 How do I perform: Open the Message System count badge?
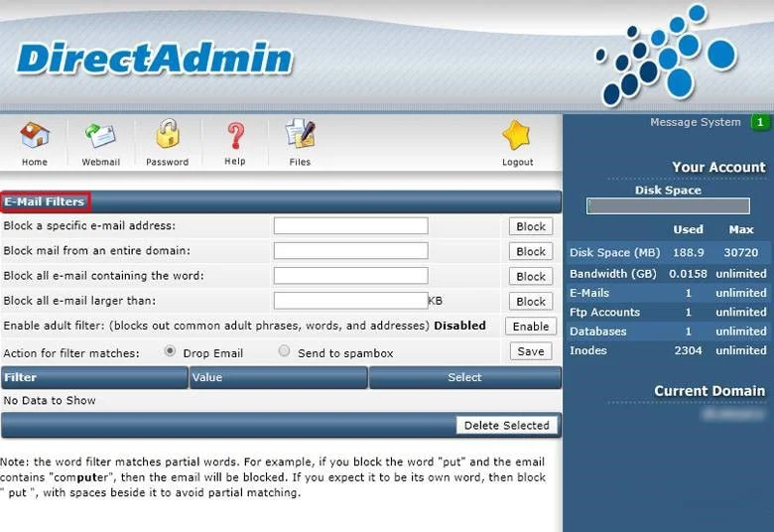pos(760,122)
